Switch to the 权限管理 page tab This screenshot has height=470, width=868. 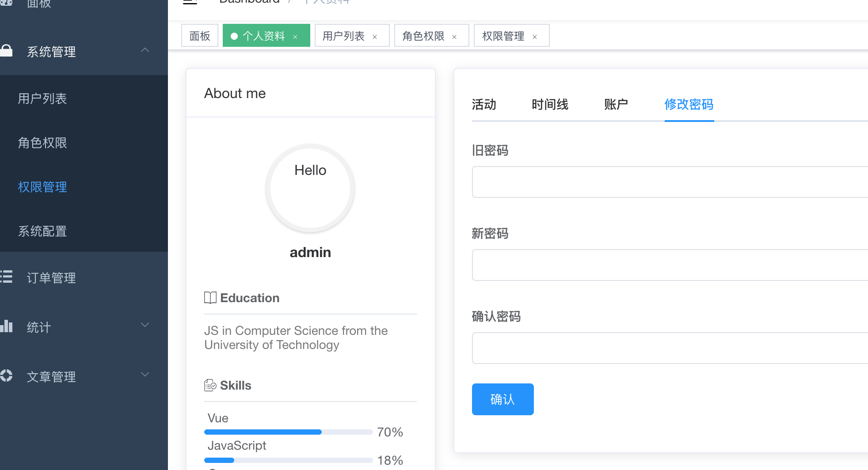(512, 36)
